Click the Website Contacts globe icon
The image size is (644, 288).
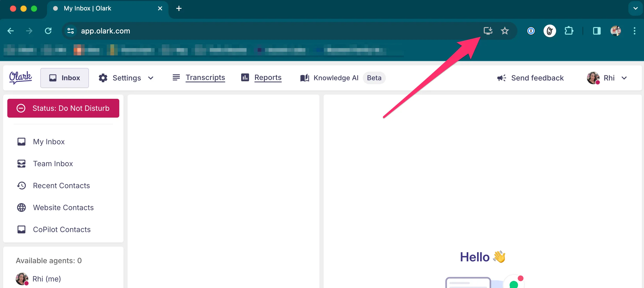[21, 208]
